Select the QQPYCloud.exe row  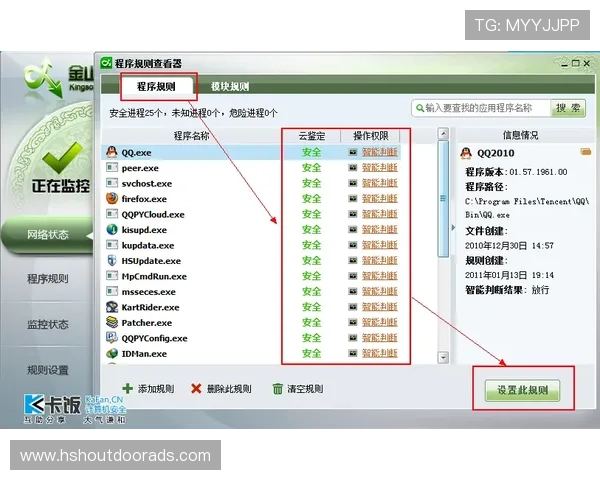coord(252,214)
